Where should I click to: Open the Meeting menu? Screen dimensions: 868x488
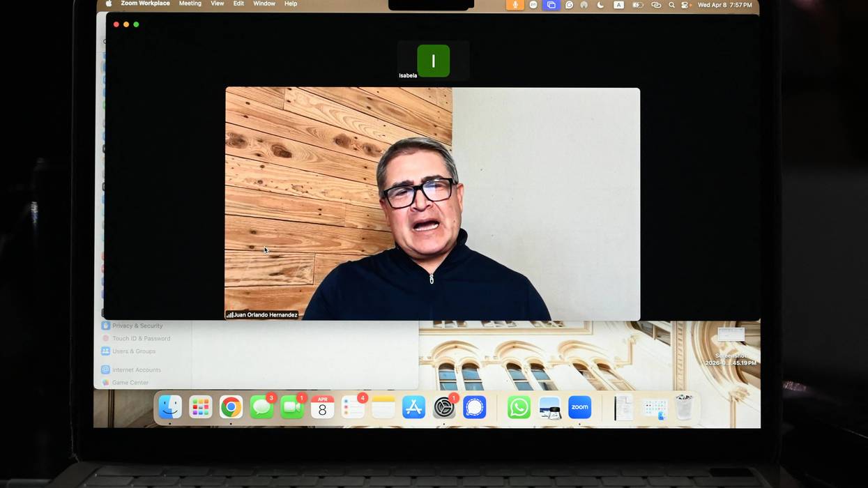pos(190,3)
